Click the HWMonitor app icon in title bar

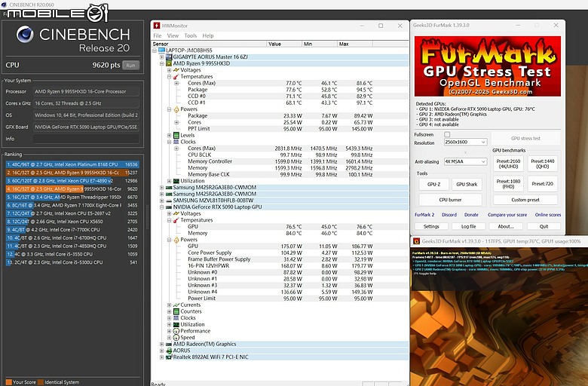157,26
